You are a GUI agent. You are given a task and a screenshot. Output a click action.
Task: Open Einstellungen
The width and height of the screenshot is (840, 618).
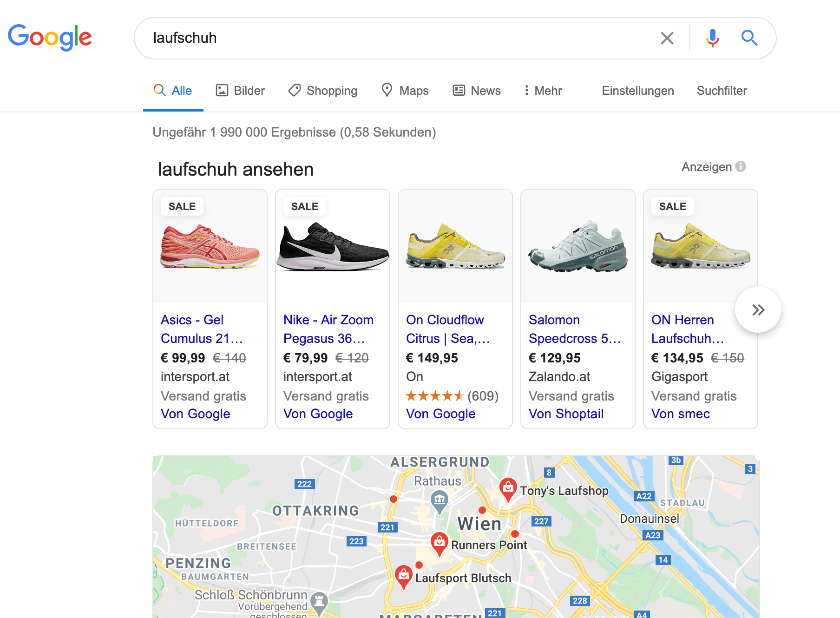pyautogui.click(x=637, y=91)
